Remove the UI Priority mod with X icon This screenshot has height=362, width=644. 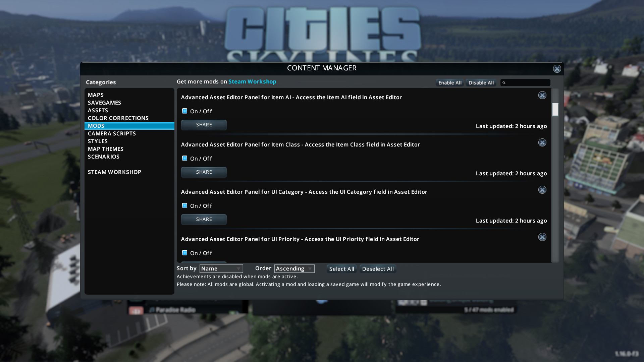click(x=542, y=237)
